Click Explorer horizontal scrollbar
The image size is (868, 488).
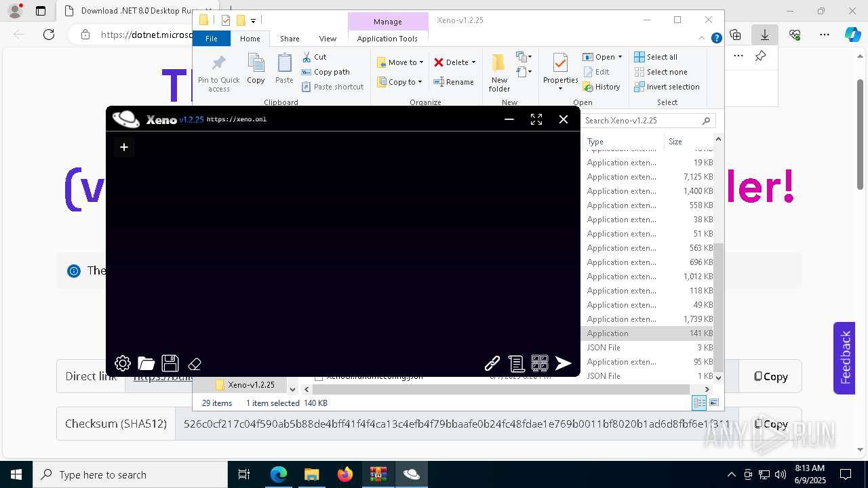point(501,389)
